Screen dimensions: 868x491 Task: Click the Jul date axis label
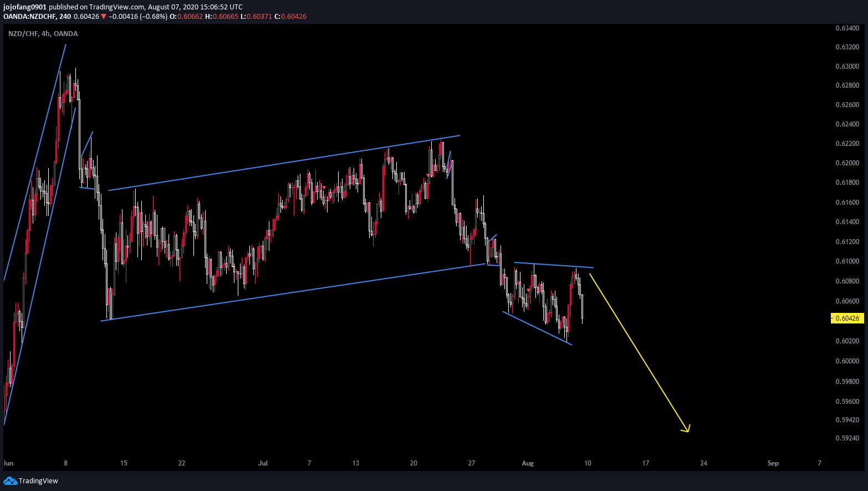click(263, 463)
